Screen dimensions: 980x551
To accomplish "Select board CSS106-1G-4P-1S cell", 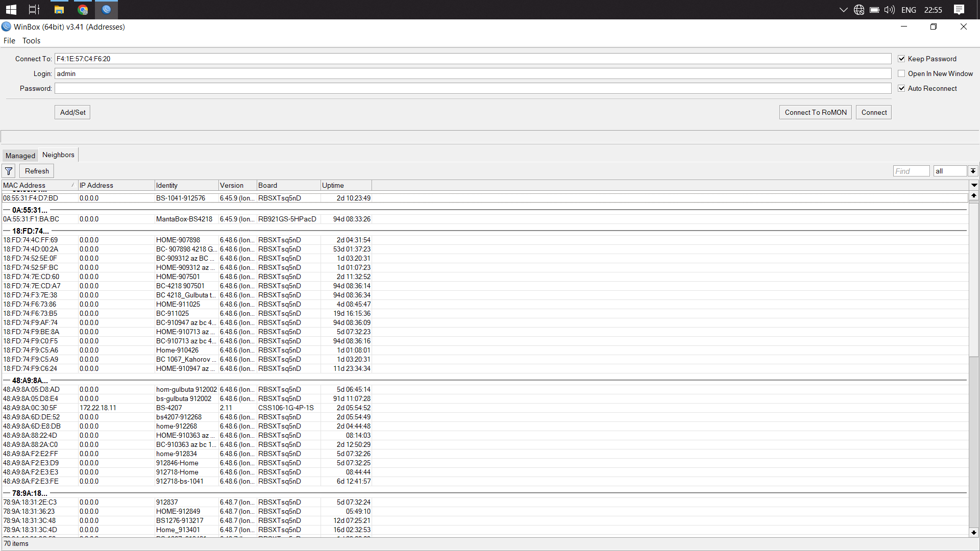I will coord(286,408).
